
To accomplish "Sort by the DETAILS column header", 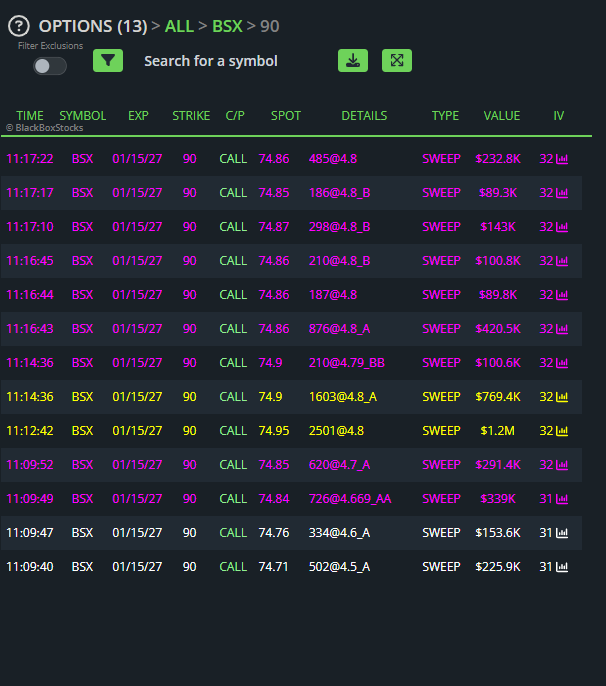I will [364, 116].
